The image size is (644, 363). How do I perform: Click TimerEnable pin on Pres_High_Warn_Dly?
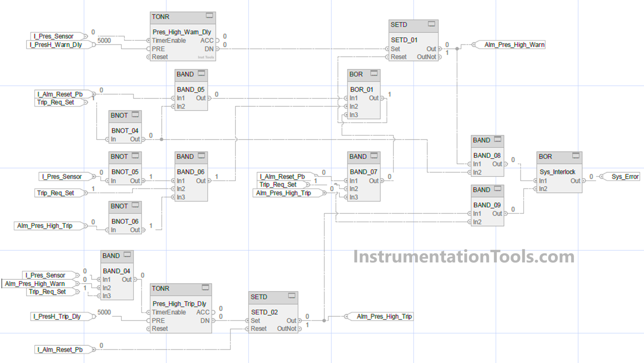point(148,41)
